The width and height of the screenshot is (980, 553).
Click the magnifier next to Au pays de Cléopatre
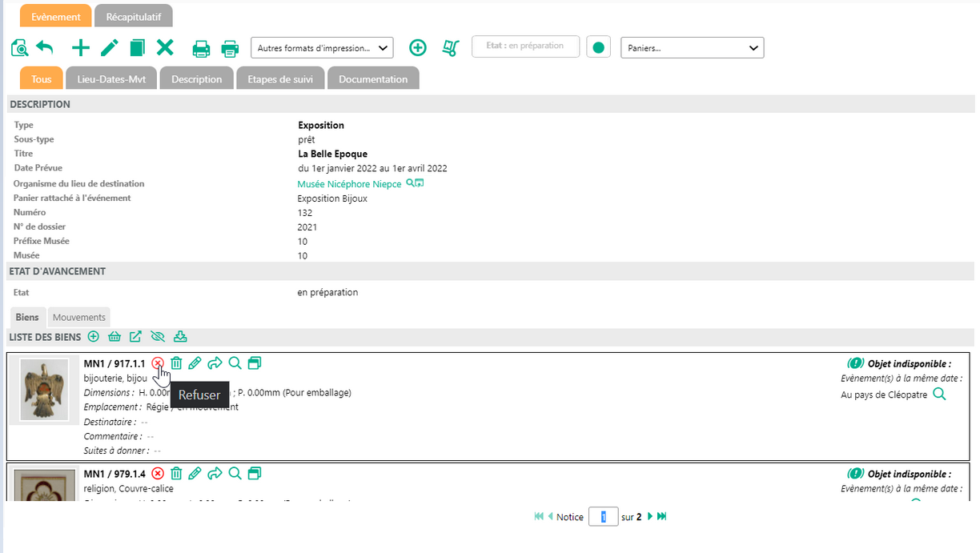click(x=940, y=394)
